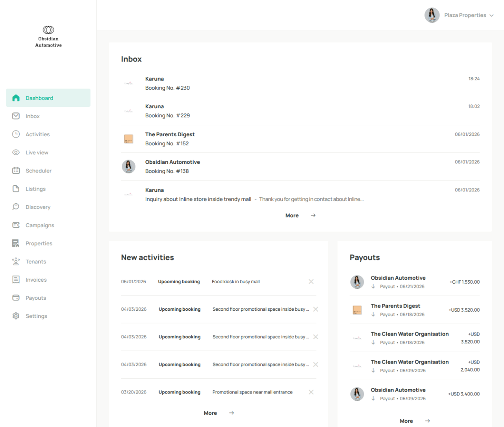Click the Inbox envelope icon in sidebar
Image resolution: width=504 pixels, height=427 pixels.
16,116
